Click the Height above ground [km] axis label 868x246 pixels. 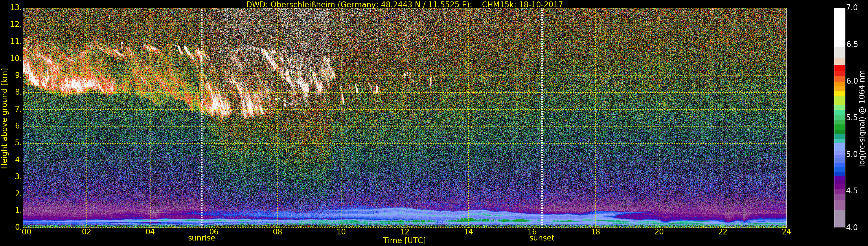coord(4,118)
